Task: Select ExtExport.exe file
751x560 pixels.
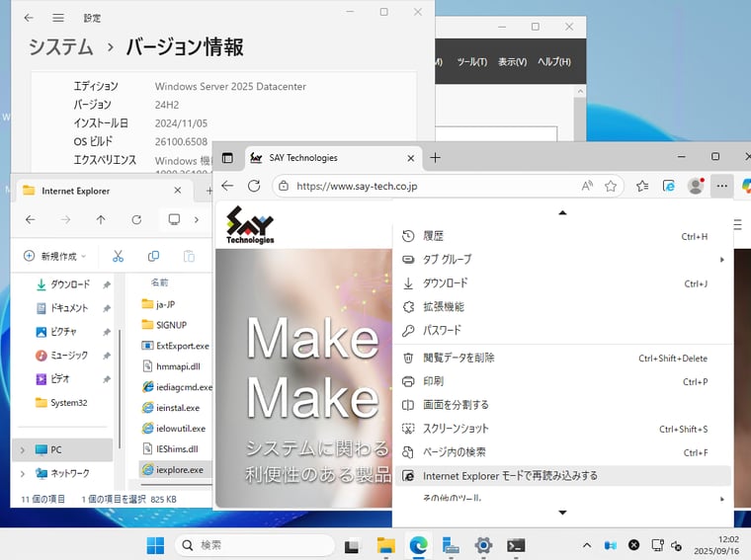Action: click(175, 346)
